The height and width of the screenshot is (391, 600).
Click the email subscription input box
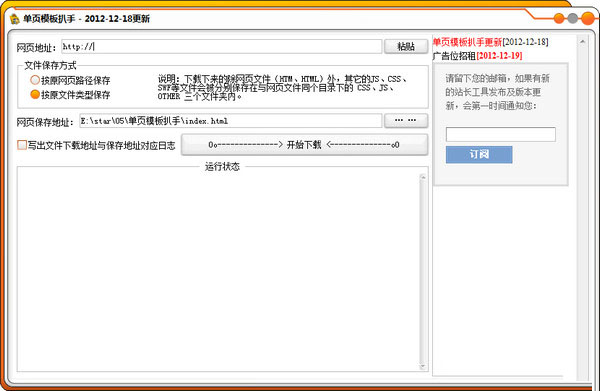click(501, 134)
